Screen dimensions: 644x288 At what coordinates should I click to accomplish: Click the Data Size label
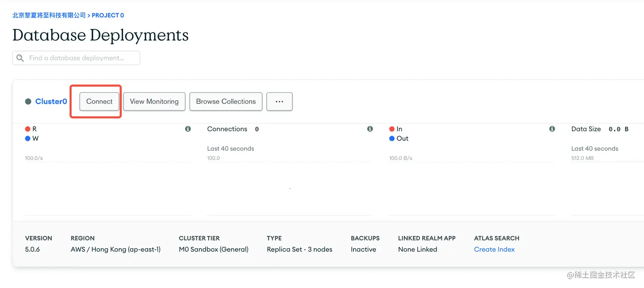(x=586, y=129)
